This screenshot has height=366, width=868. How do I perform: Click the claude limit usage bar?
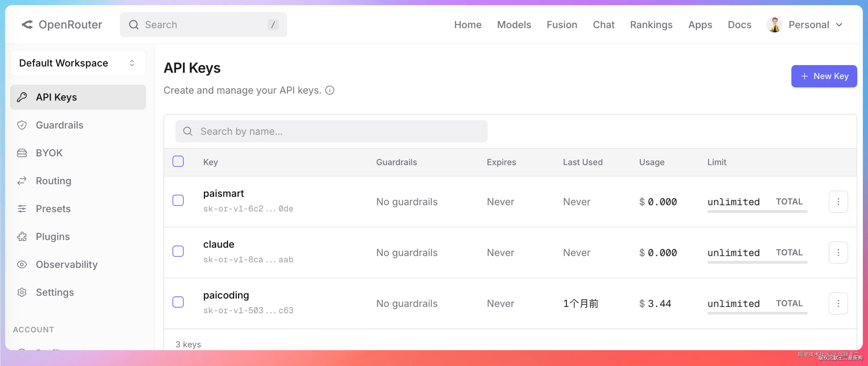click(758, 262)
